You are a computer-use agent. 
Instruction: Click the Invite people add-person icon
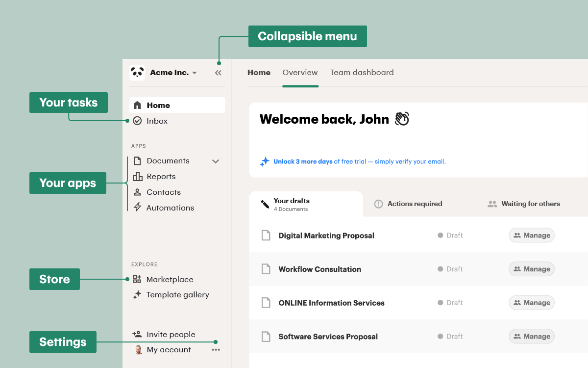(137, 334)
